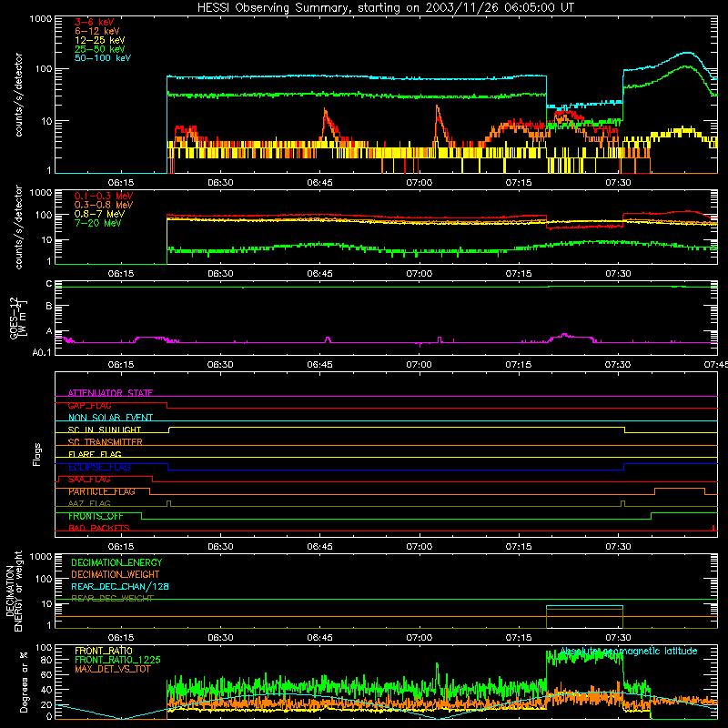Select the NON_SOLAR_EVENT flag label
Viewport: 728px width, 728px height.
[x=110, y=418]
